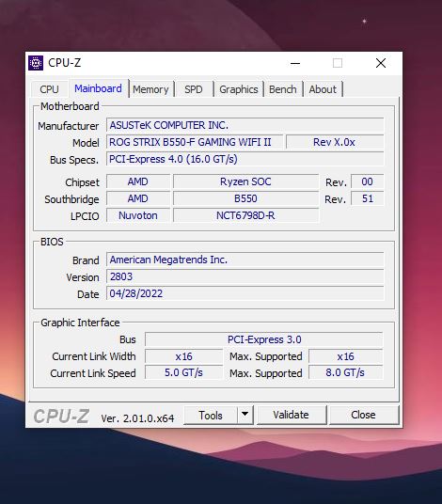This screenshot has width=442, height=504.
Task: Click the Validate button
Action: pos(292,415)
